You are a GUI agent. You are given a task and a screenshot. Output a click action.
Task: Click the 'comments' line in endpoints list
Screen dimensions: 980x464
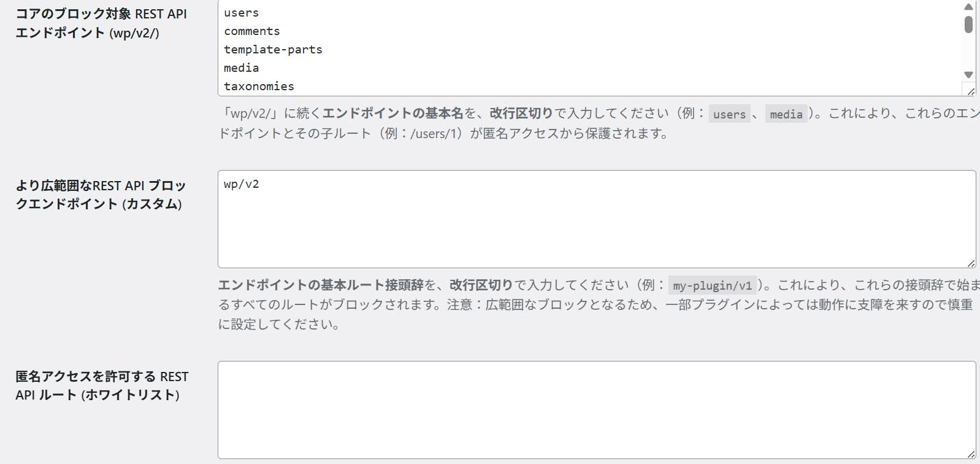(252, 31)
